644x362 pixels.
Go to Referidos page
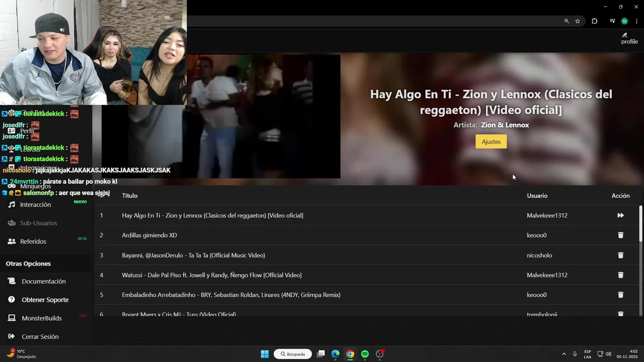(33, 241)
